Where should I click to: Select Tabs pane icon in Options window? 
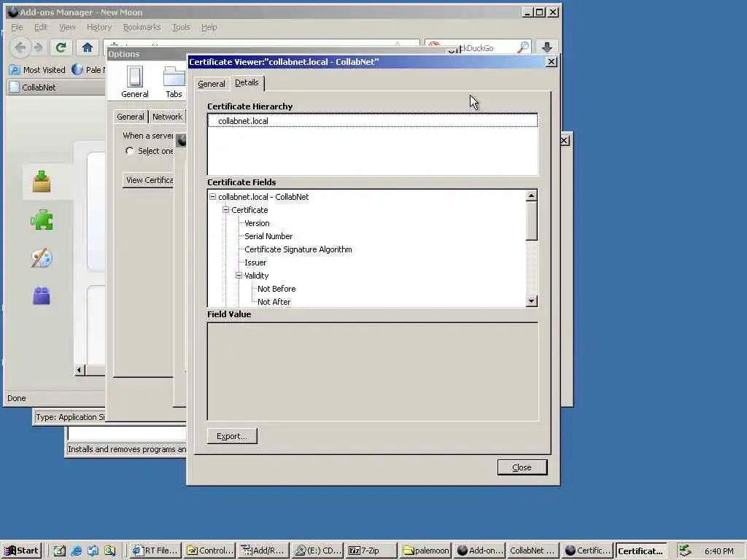(x=174, y=82)
